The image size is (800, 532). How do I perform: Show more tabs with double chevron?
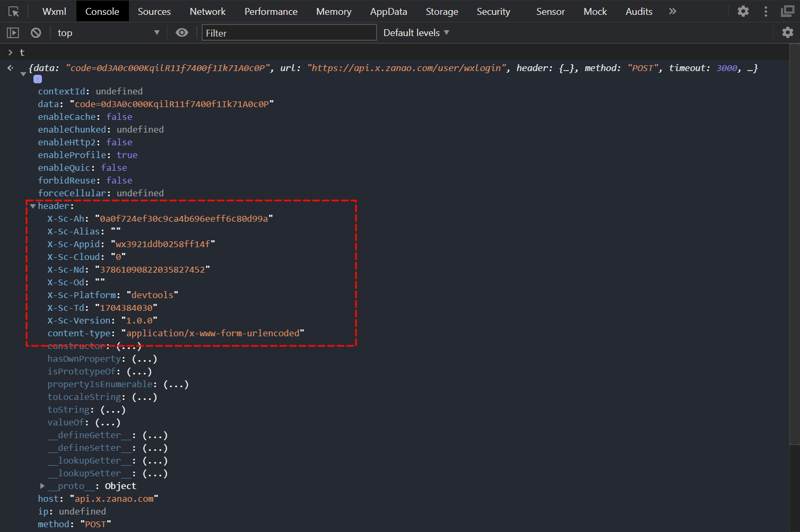point(673,11)
